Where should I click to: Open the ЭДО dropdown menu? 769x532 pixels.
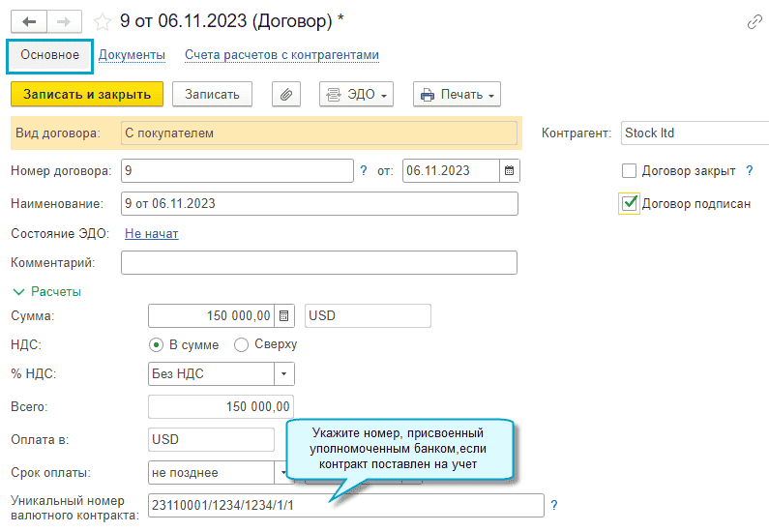click(x=357, y=94)
